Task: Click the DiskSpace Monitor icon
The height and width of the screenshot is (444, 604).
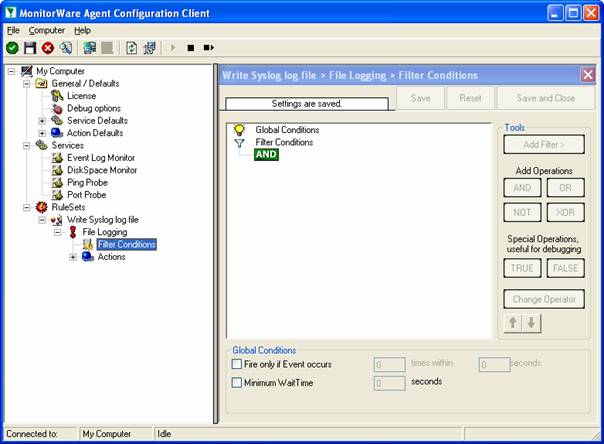Action: pos(57,170)
